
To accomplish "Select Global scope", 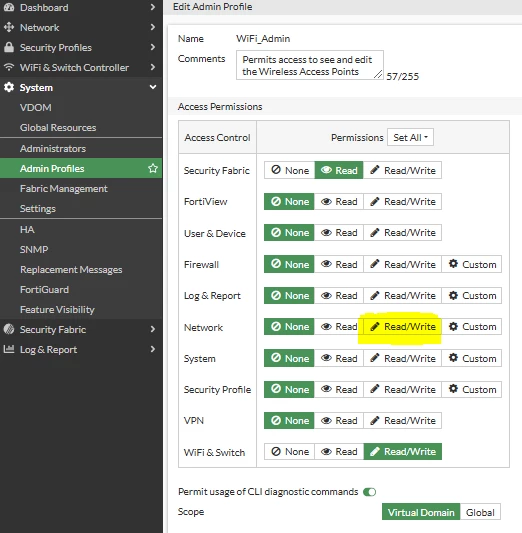I will (480, 512).
